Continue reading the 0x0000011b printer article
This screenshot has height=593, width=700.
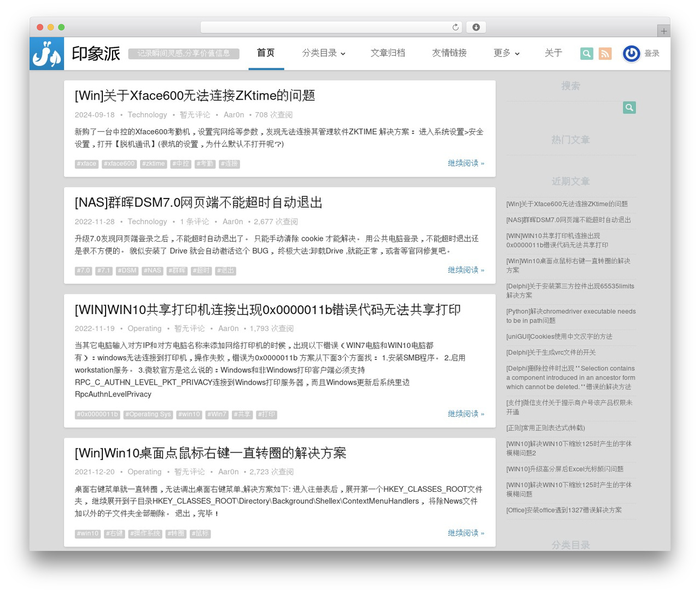click(x=466, y=414)
